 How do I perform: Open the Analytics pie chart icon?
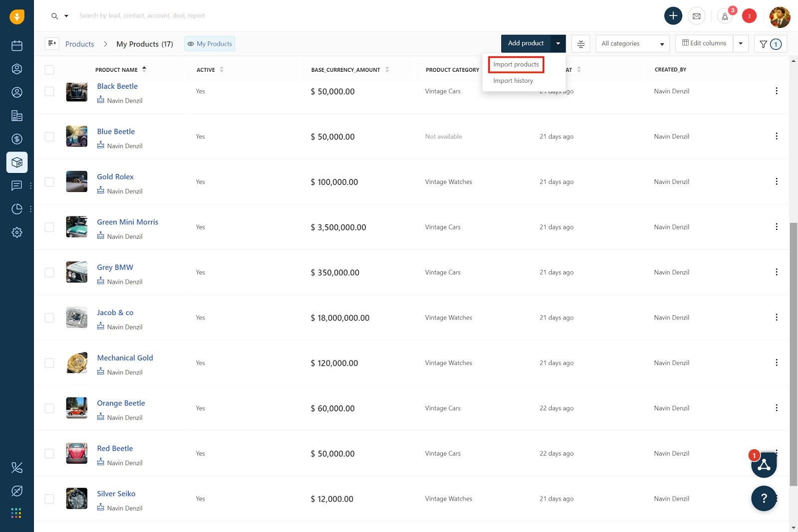[x=17, y=209]
